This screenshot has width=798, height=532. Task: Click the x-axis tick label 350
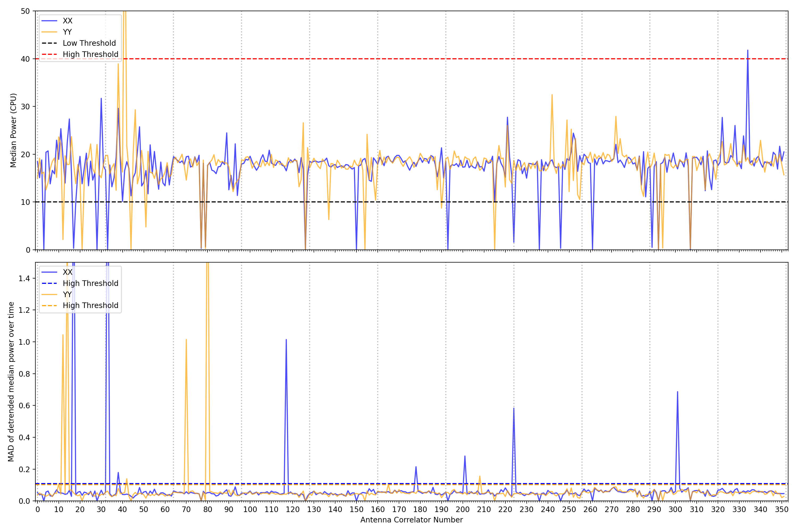click(782, 510)
